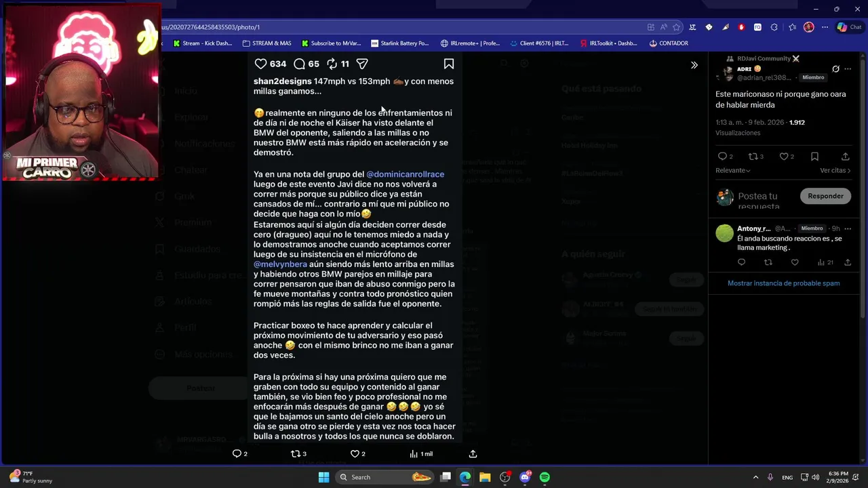View analytics for Antony_r's reply (21)
The width and height of the screenshot is (868, 488).
tap(825, 262)
